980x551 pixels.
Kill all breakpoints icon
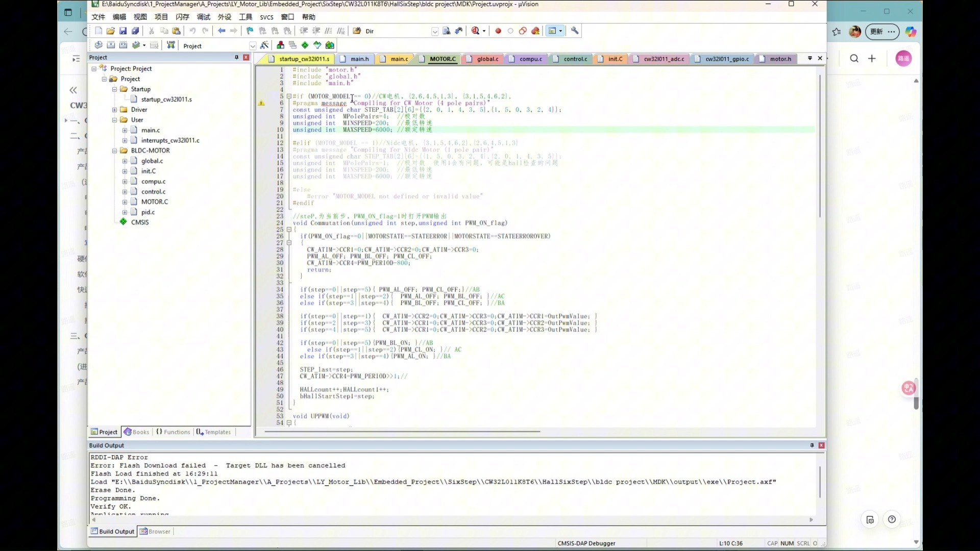click(535, 31)
